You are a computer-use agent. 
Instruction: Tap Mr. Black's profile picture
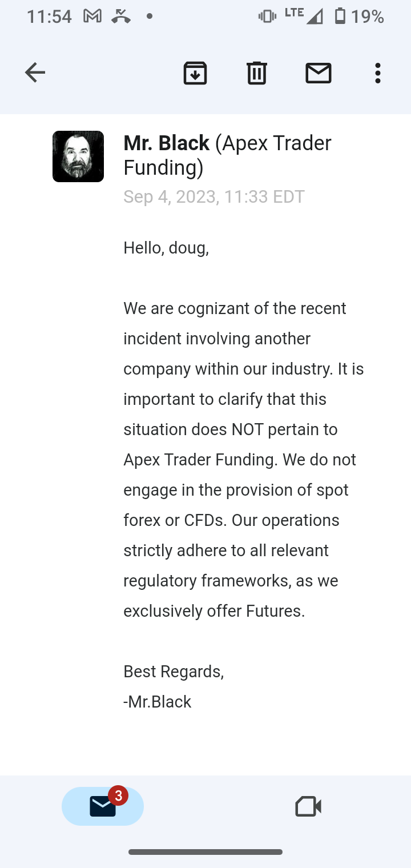coord(78,156)
